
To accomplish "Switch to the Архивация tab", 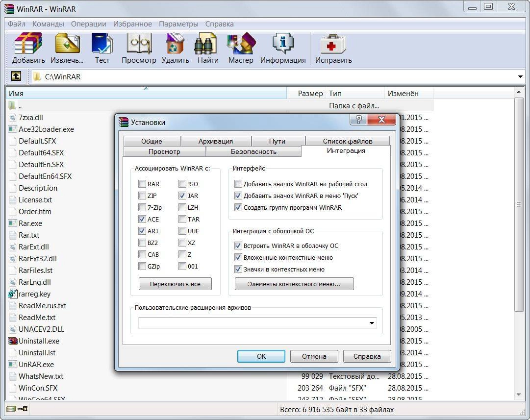I will click(x=216, y=141).
